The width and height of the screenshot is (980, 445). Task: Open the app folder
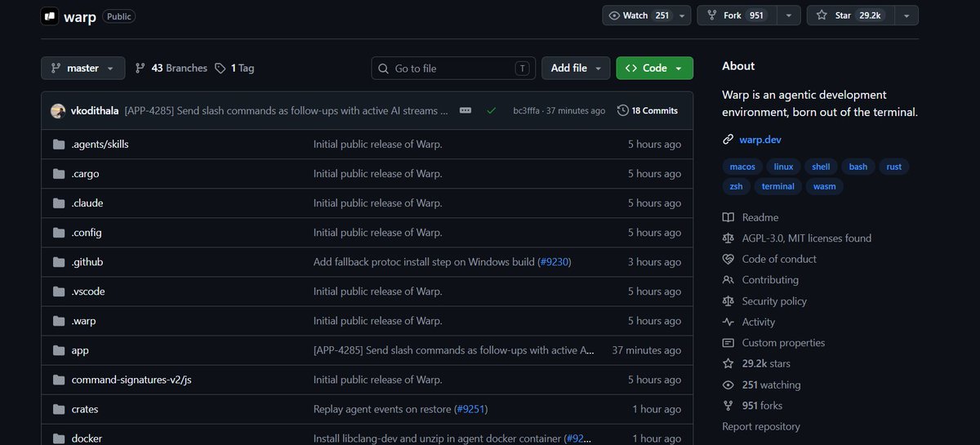click(80, 350)
